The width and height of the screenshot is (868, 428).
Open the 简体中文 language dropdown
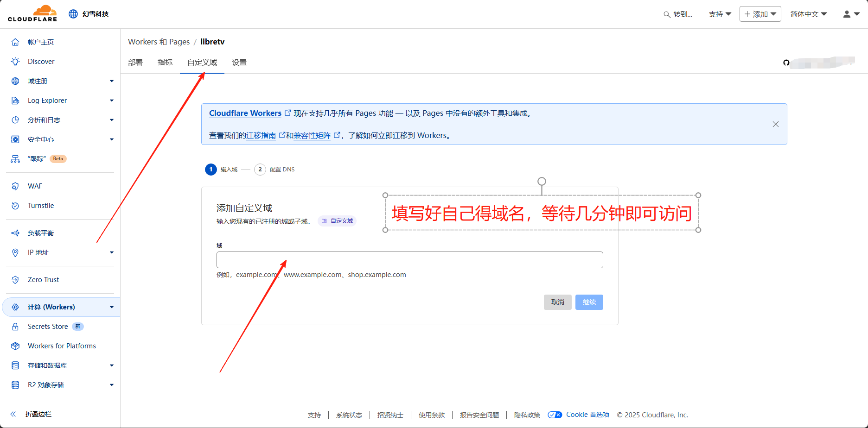(809, 14)
